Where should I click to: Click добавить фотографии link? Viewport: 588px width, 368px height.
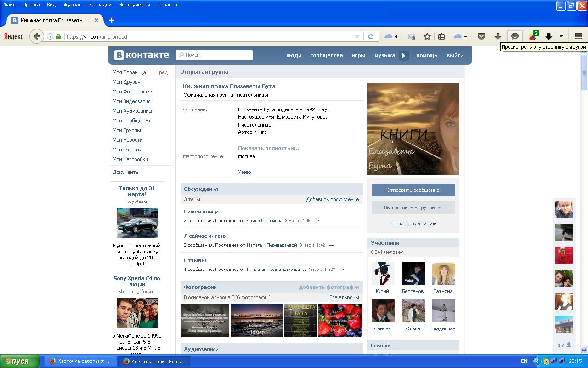(329, 287)
